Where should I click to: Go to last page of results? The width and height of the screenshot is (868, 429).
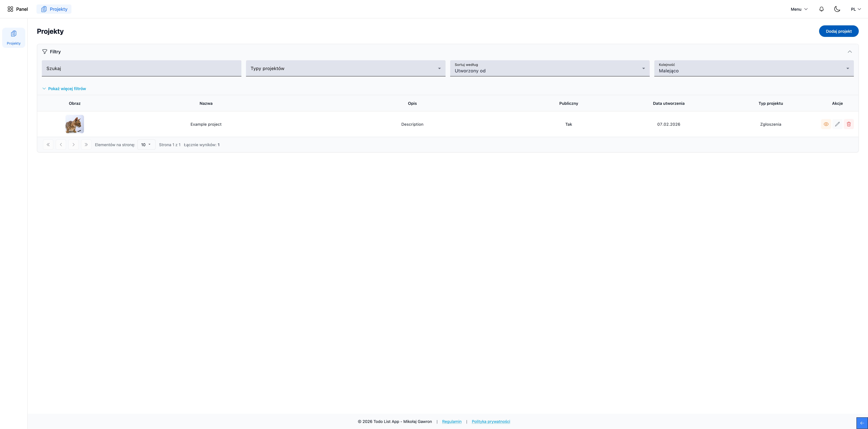tap(86, 144)
